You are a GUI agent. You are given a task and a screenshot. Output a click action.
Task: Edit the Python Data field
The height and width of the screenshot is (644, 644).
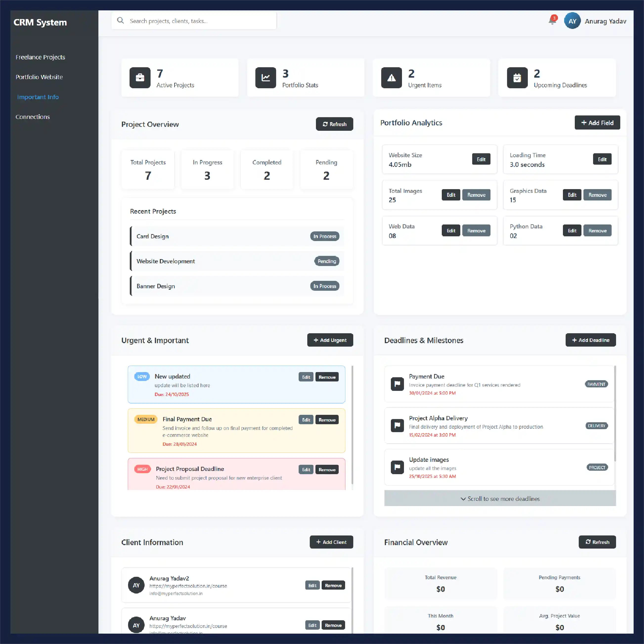(x=572, y=231)
